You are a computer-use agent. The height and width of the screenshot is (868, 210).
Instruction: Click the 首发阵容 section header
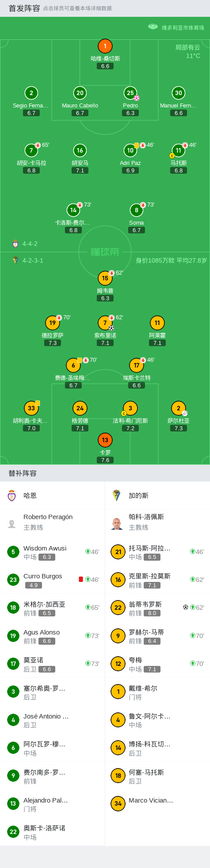(24, 8)
